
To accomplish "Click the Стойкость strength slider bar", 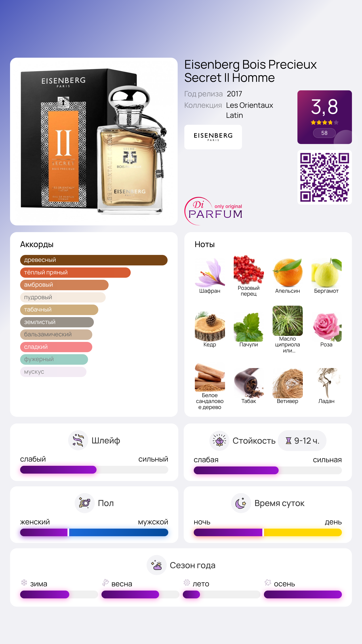I will 267,470.
